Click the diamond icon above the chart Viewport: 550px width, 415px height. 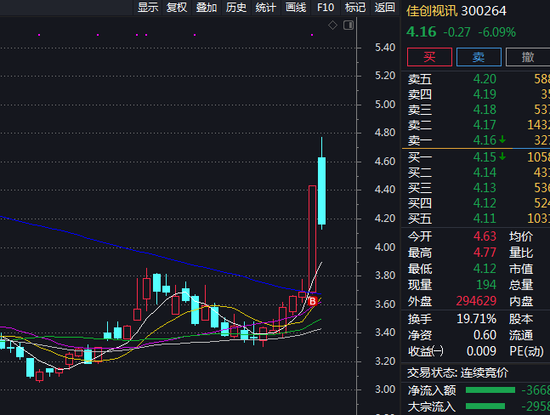(333, 25)
